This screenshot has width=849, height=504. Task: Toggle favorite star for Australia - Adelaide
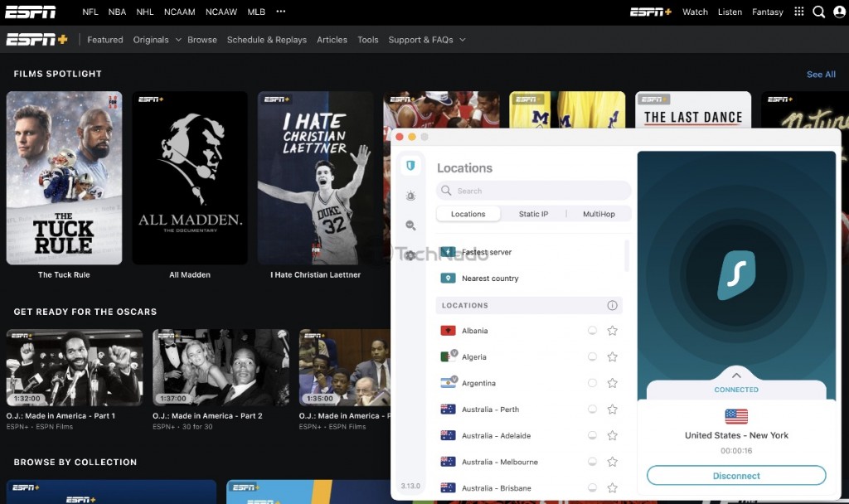613,435
